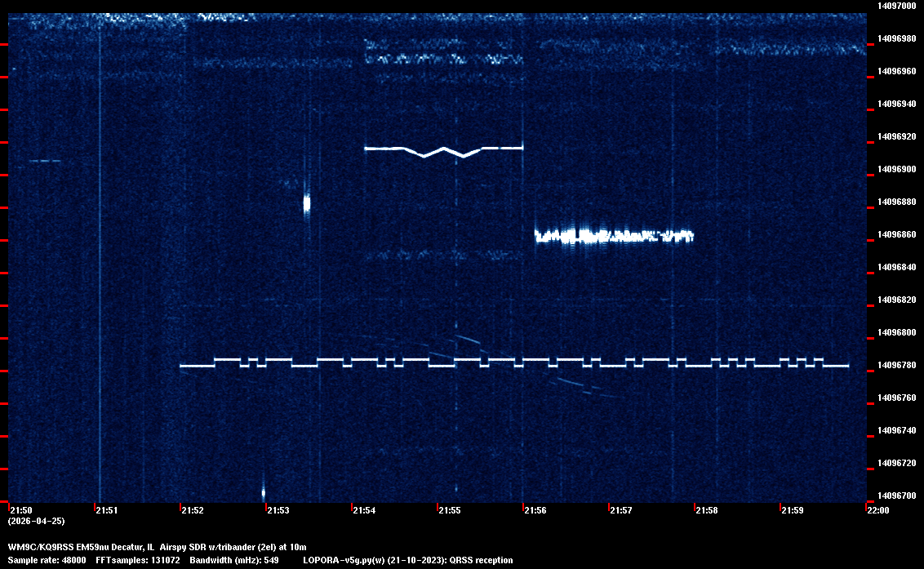Viewport: 924px width, 569px height.
Task: Click the small bright blip just before 21:53 at bottom
Action: tap(264, 492)
